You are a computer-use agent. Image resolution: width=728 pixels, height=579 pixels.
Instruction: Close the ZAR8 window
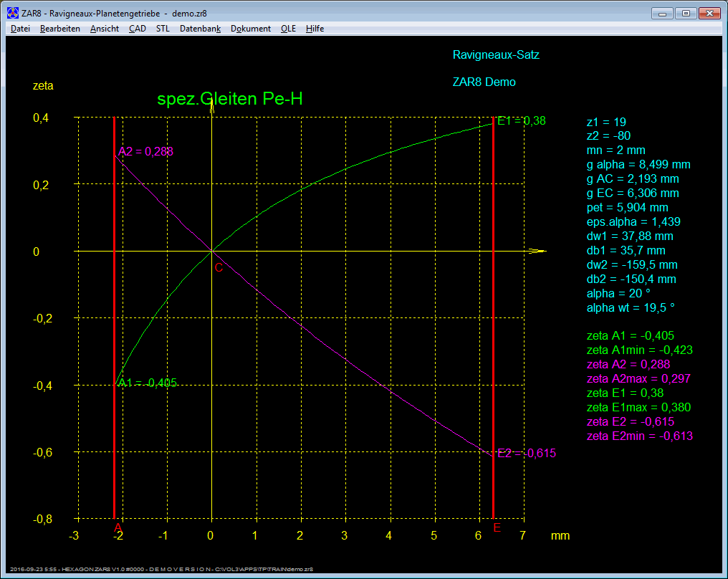click(709, 13)
